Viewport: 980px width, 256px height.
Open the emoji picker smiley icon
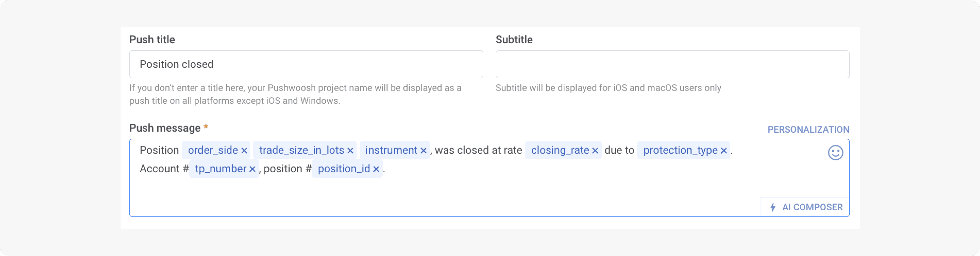(835, 152)
